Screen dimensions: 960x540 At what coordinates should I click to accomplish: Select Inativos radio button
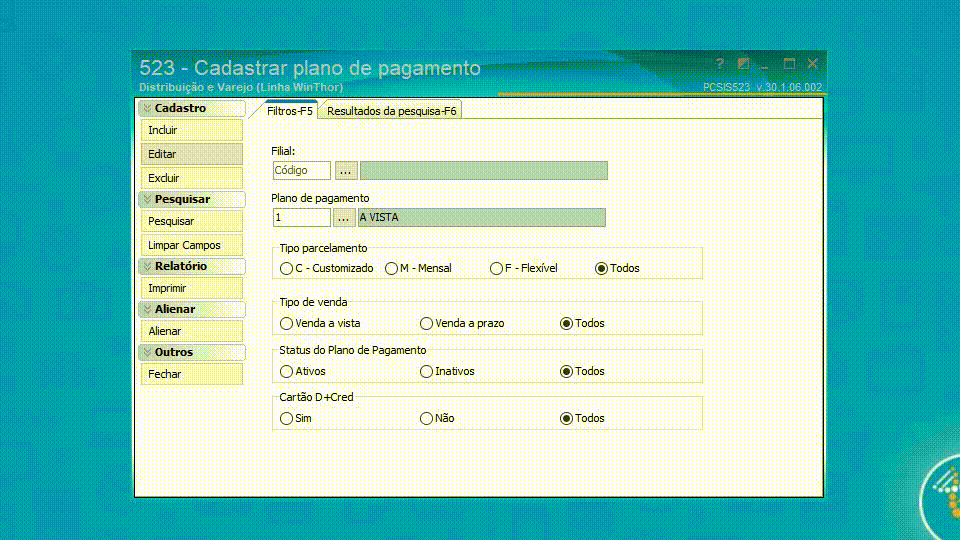tap(426, 372)
